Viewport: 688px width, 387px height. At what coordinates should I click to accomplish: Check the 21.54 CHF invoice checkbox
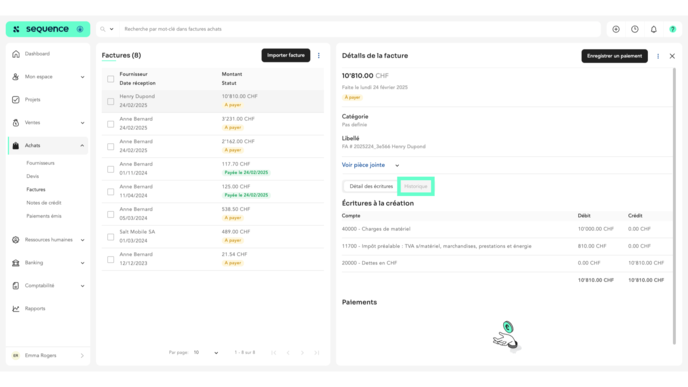[111, 260]
